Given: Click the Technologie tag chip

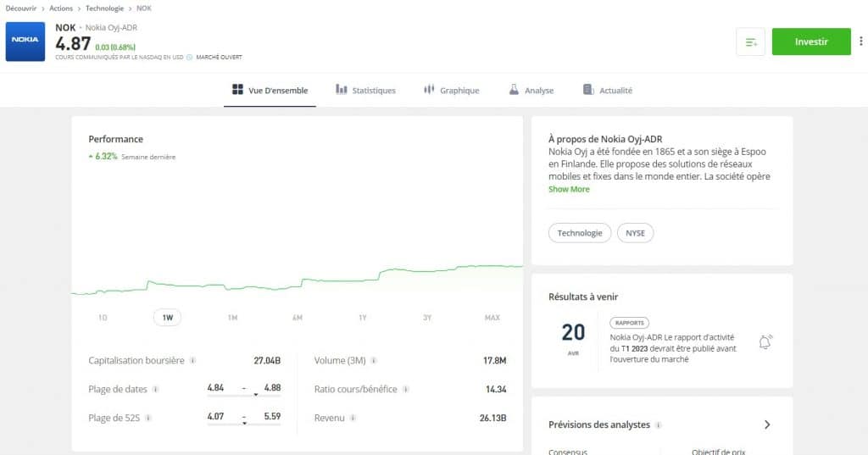Looking at the screenshot, I should [x=580, y=233].
